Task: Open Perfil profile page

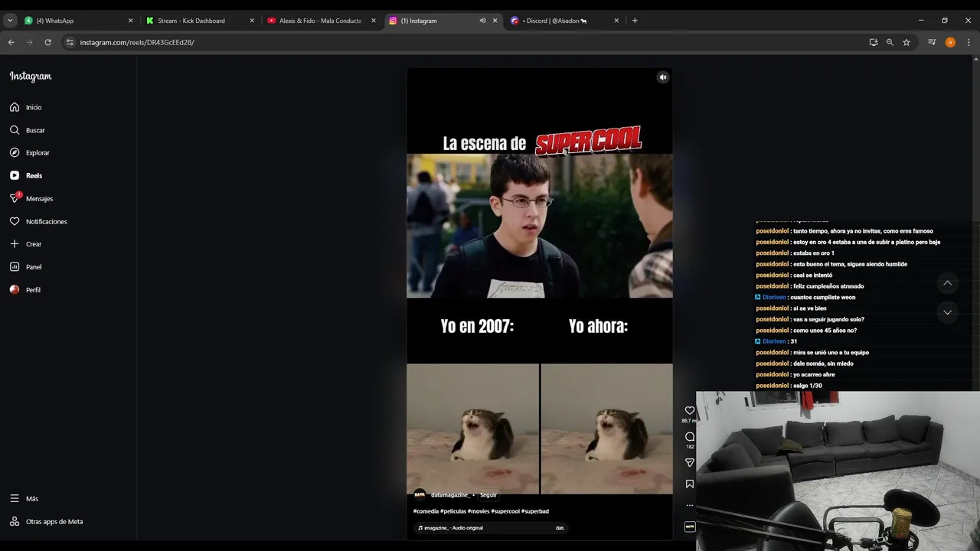Action: 25,290
